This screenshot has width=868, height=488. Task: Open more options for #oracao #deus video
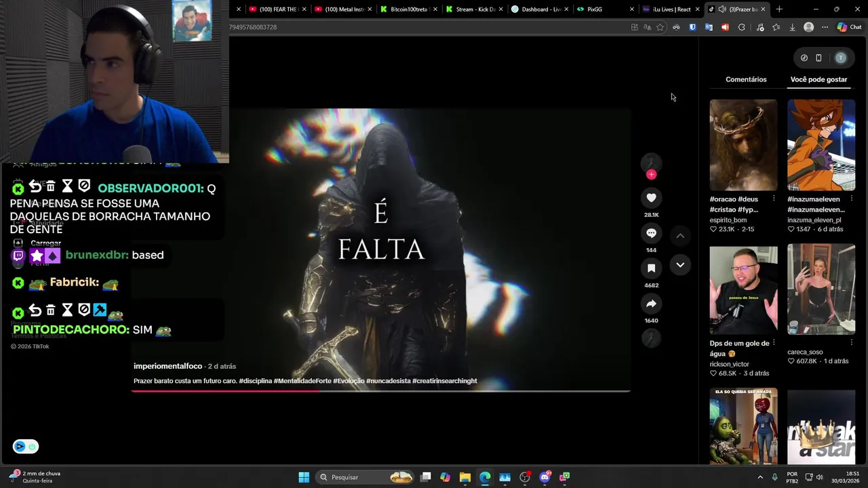[x=774, y=199]
